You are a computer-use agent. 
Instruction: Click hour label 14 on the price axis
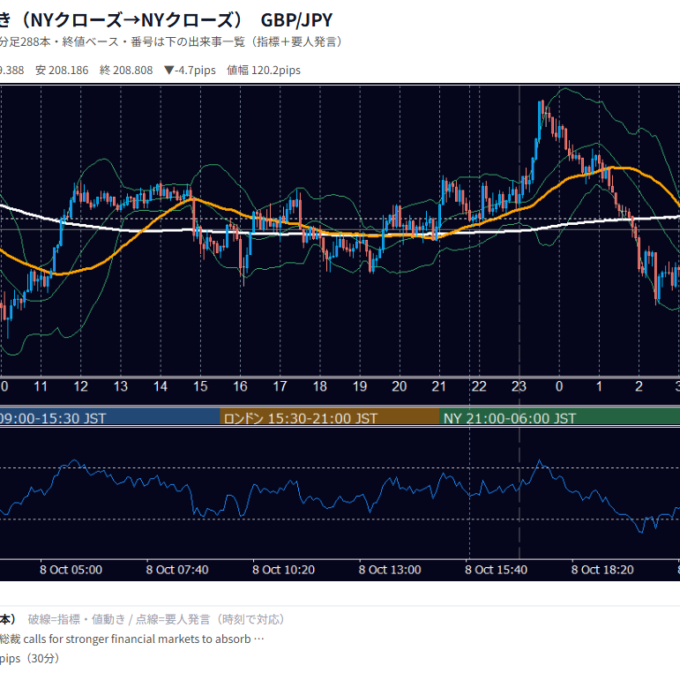[x=160, y=386]
